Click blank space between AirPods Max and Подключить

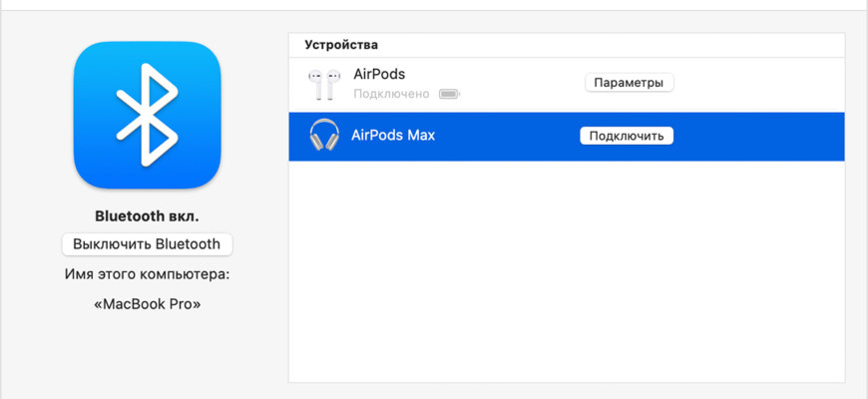click(x=509, y=136)
